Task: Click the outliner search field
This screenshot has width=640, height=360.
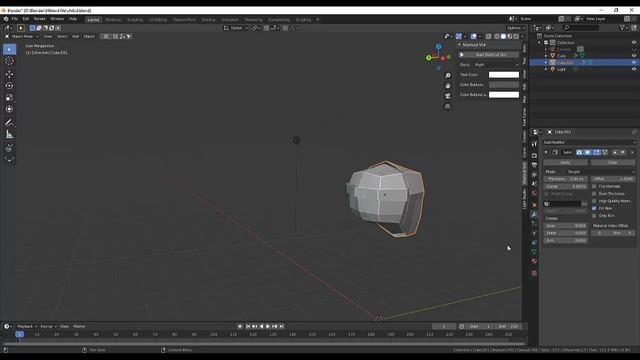Action: pyautogui.click(x=580, y=28)
